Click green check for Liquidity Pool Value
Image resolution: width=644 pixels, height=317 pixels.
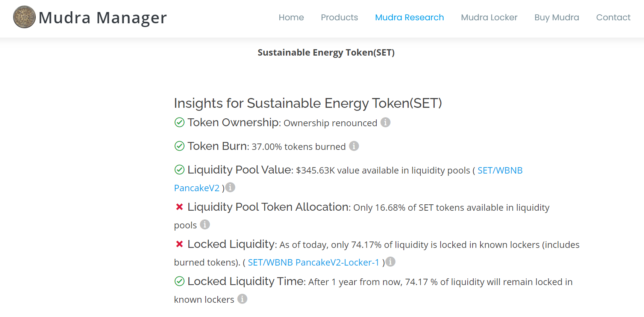pyautogui.click(x=180, y=170)
